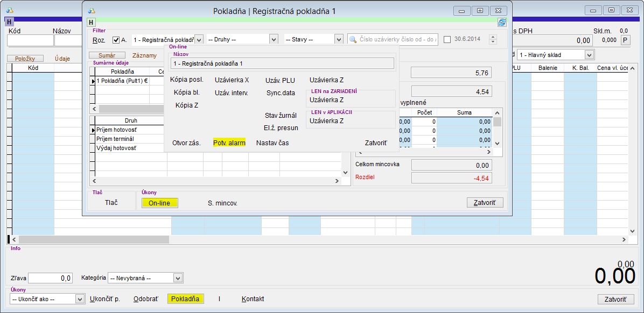Click Stav žurnál in the On-line panel
The height and width of the screenshot is (313, 644).
(x=281, y=115)
